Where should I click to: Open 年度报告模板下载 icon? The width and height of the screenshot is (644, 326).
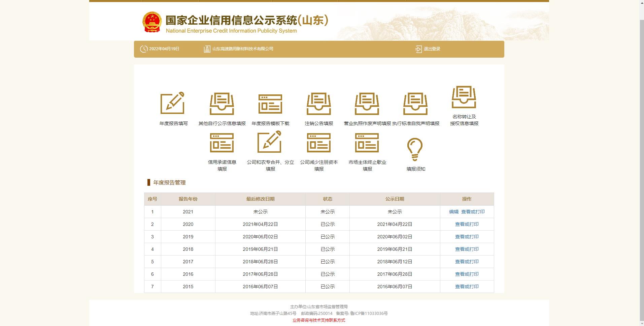click(270, 104)
